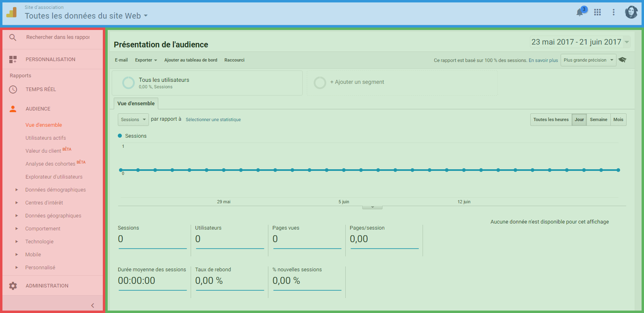Click the Temps réel clock icon
644x313 pixels.
pos(13,89)
